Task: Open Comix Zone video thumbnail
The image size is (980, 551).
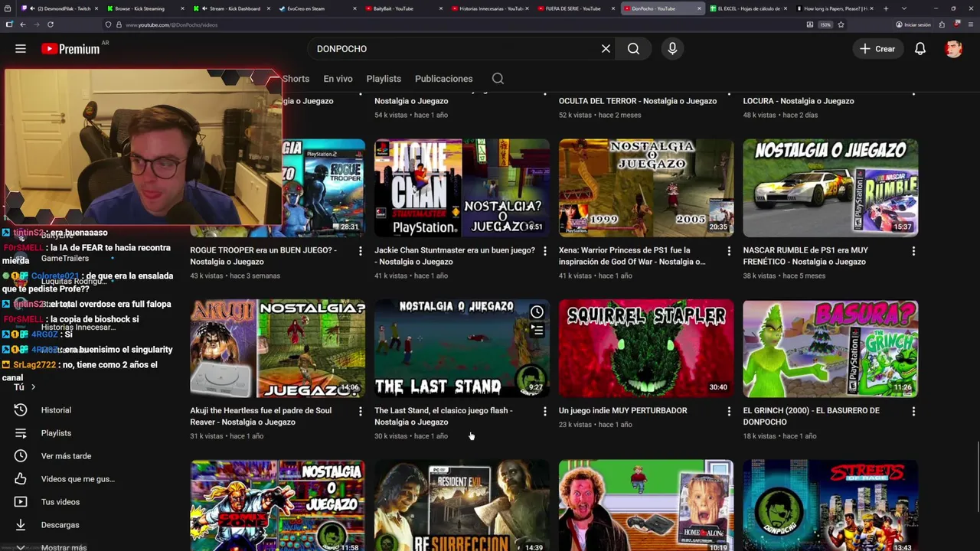Action: coord(277,505)
